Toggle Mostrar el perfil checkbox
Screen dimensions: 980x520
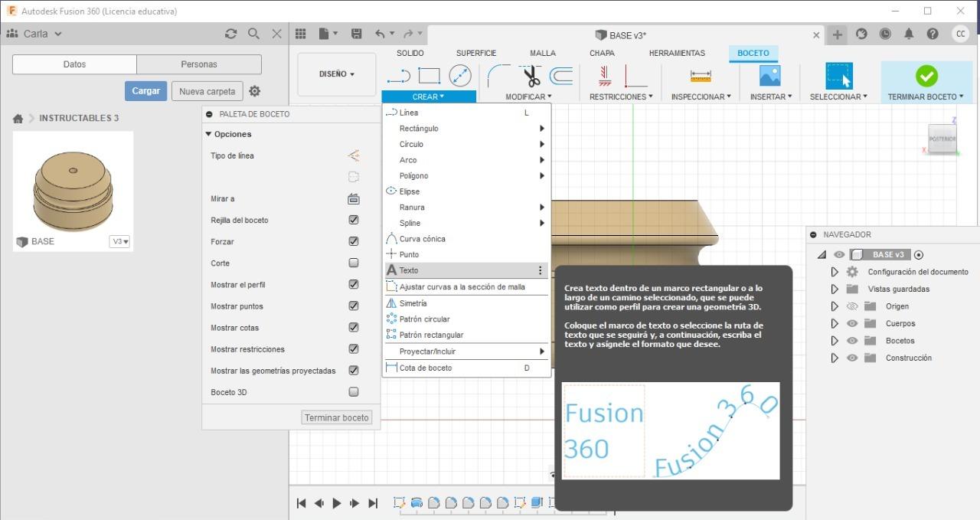[x=354, y=284]
